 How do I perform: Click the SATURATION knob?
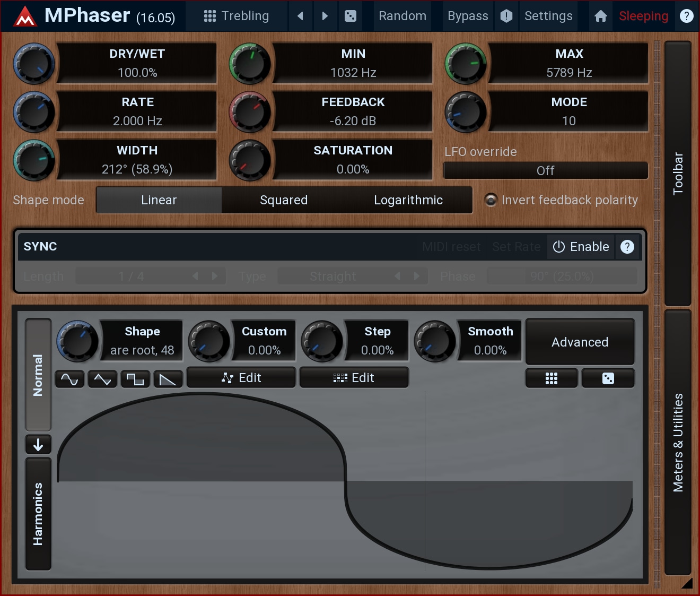click(250, 160)
